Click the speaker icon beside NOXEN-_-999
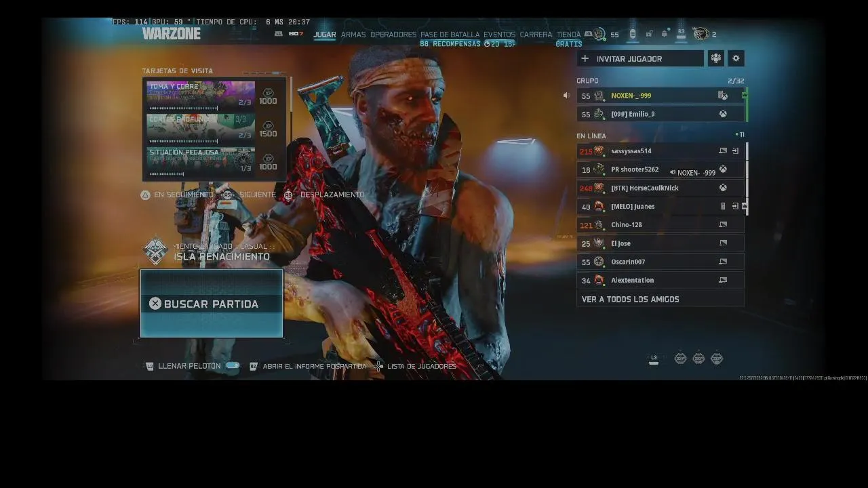Image resolution: width=868 pixels, height=488 pixels. pyautogui.click(x=566, y=96)
